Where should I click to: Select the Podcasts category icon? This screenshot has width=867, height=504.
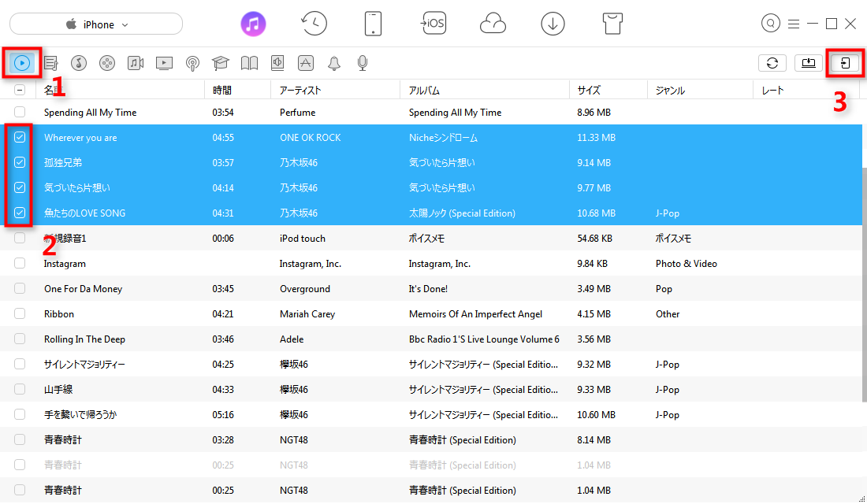pyautogui.click(x=192, y=63)
